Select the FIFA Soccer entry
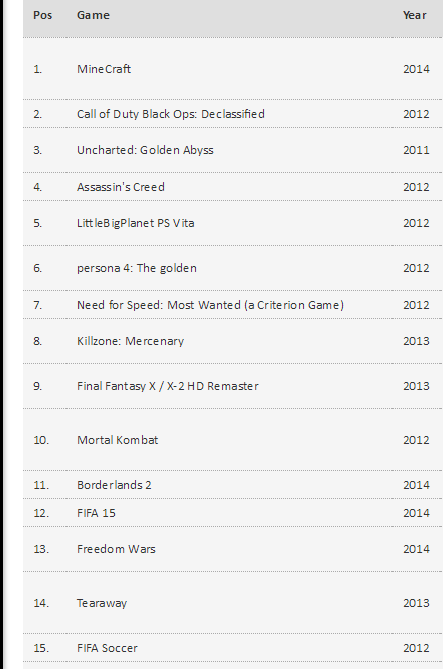This screenshot has height=669, width=443. click(107, 648)
